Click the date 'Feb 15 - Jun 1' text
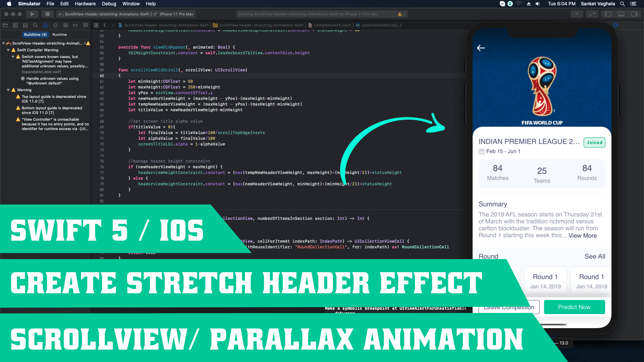 coord(503,151)
